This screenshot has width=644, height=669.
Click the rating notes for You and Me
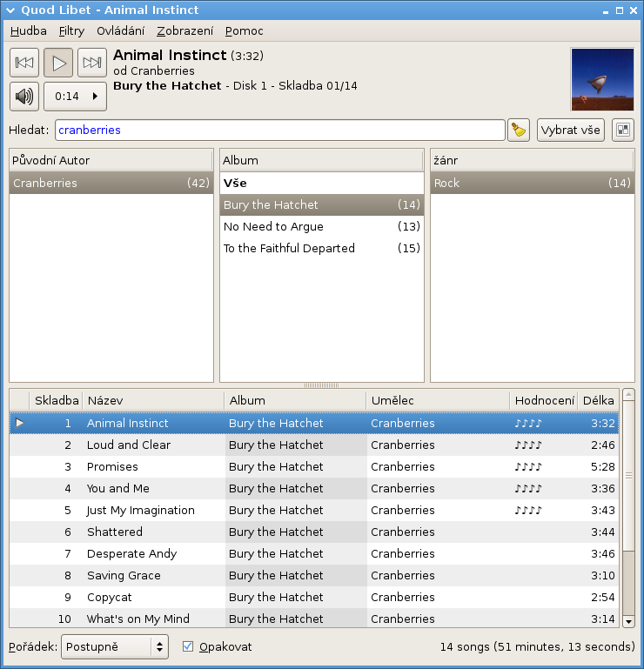(x=528, y=489)
